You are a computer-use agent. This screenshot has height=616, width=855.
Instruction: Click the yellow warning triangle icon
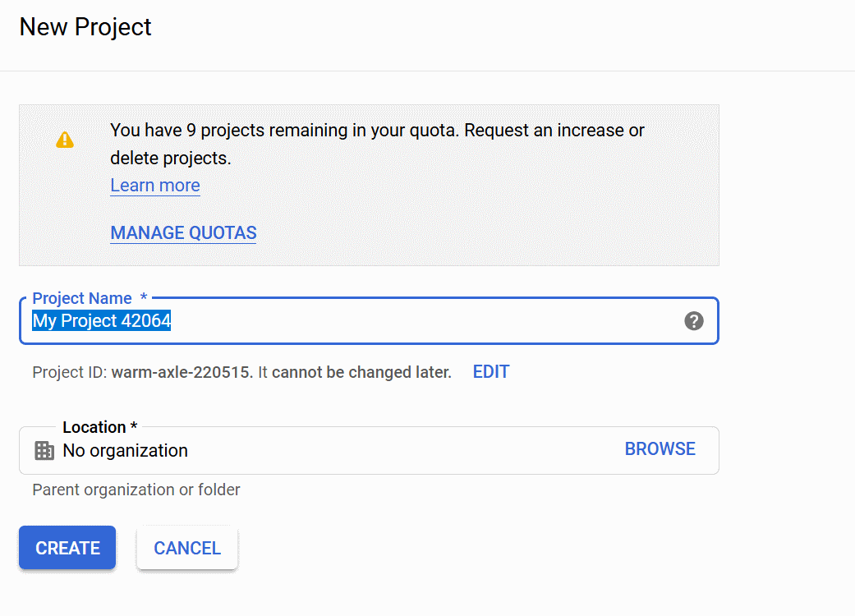[65, 140]
